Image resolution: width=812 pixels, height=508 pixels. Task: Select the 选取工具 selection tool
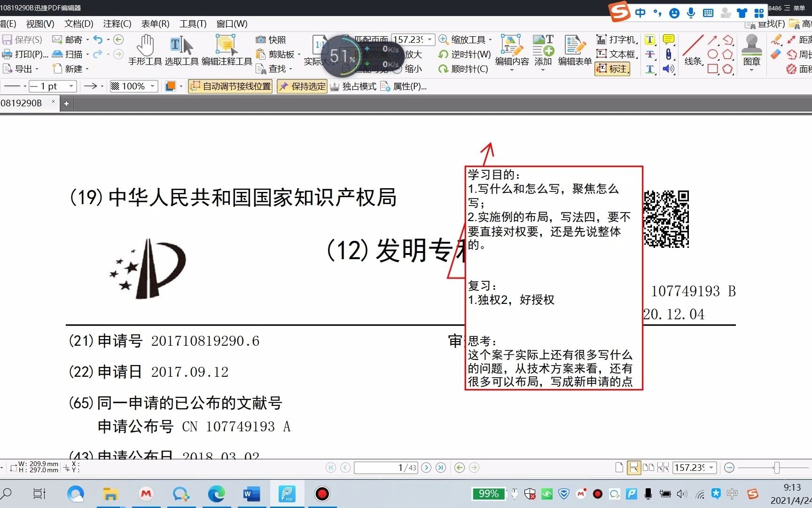[x=181, y=50]
